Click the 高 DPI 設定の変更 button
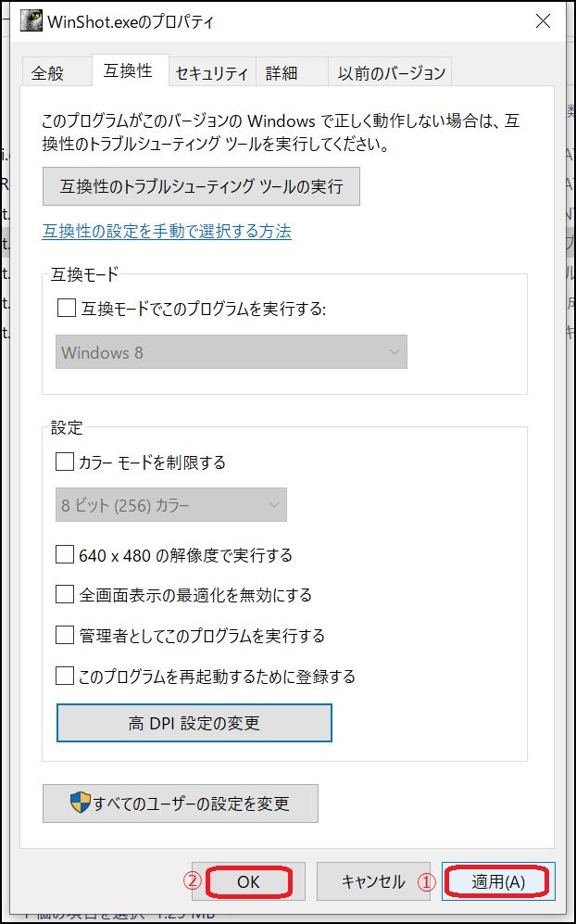The image size is (576, 924). [194, 723]
